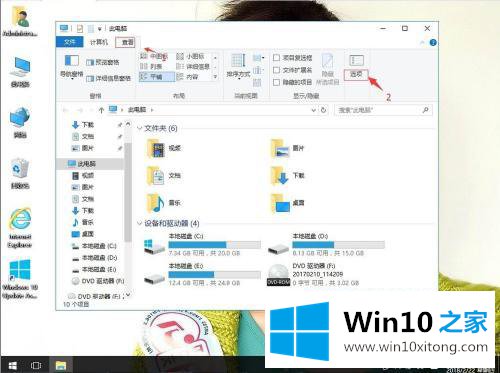Select 桌面 in navigation tree
Viewport: 500px width, 373px height.
pos(83,234)
